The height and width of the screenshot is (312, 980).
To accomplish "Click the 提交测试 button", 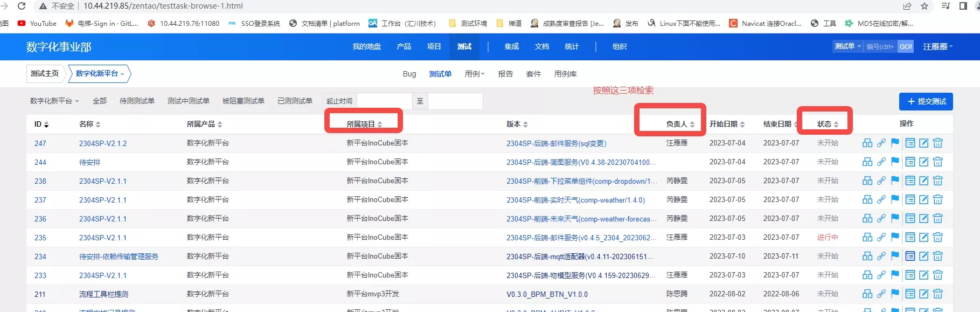I will click(x=926, y=101).
